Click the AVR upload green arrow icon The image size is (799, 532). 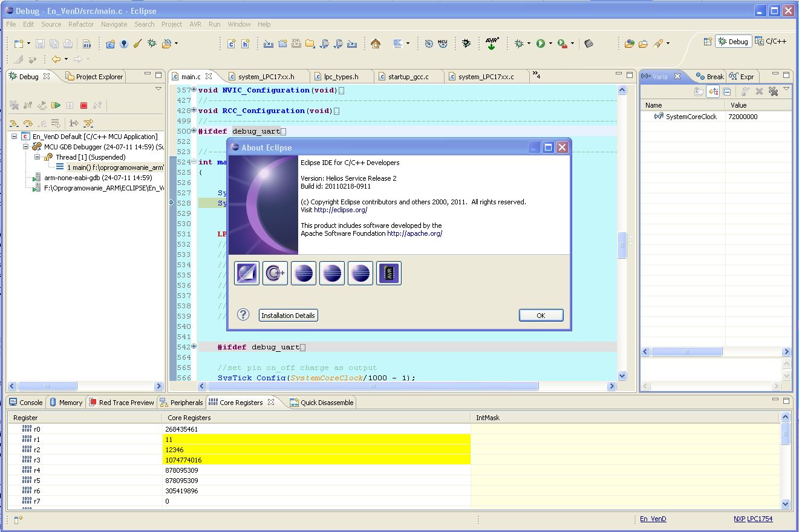click(492, 44)
